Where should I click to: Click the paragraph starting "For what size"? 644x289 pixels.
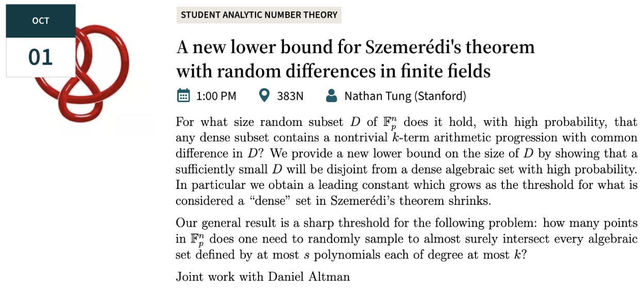coord(406,161)
